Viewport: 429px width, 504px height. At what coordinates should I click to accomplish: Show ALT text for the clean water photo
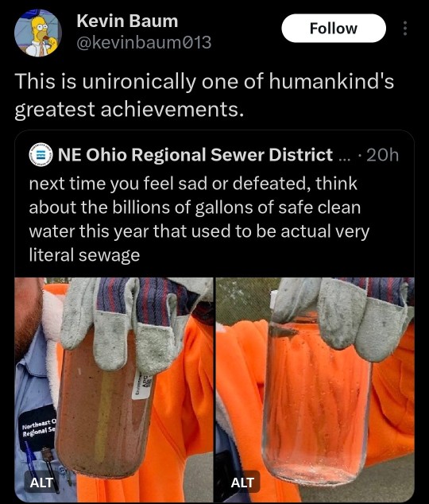pos(242,483)
